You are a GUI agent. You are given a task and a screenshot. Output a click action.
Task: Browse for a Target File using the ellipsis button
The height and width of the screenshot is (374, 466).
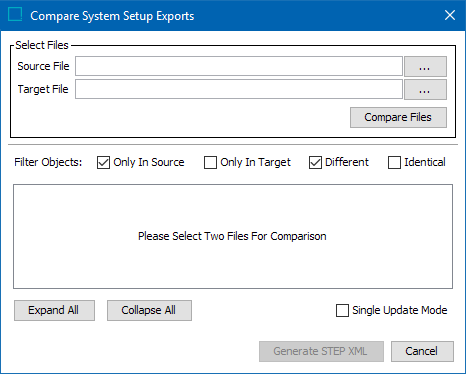pos(425,89)
